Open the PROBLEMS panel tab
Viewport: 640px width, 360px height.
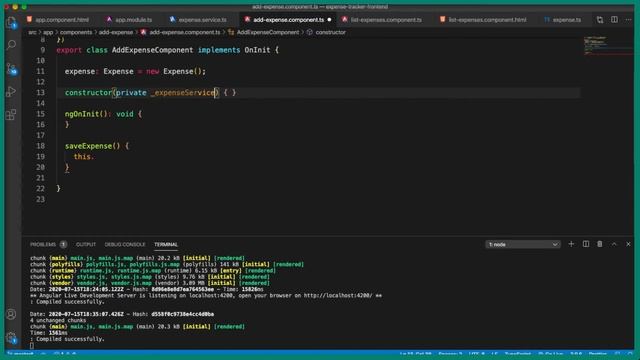pos(43,244)
